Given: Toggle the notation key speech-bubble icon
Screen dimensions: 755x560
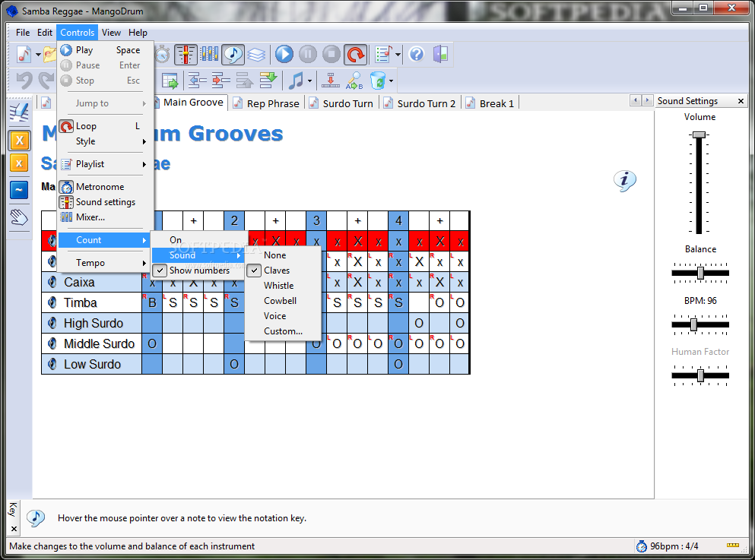Looking at the screenshot, I should click(x=233, y=55).
